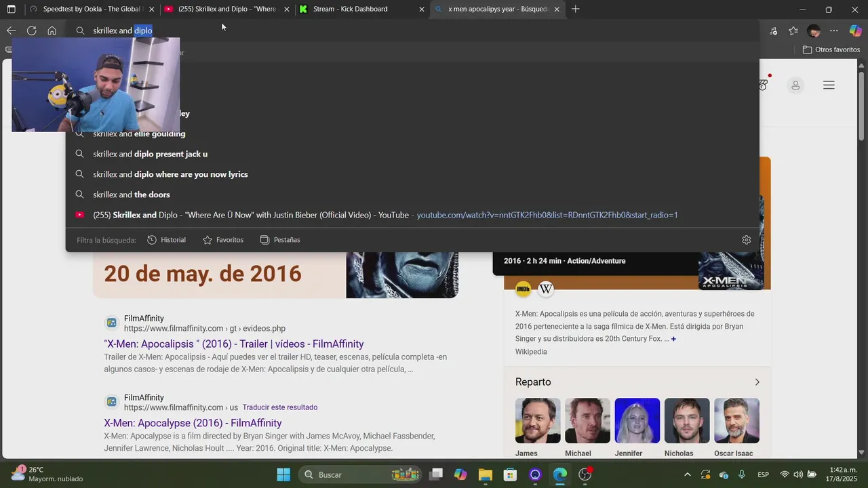Open taskbar volume speaker icon
The image size is (868, 488).
pos(797,474)
